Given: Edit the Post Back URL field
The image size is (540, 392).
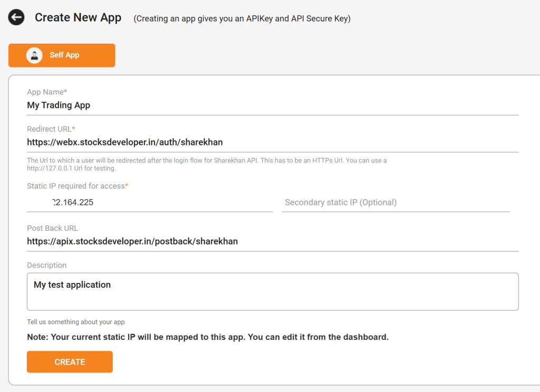Looking at the screenshot, I should click(x=273, y=241).
